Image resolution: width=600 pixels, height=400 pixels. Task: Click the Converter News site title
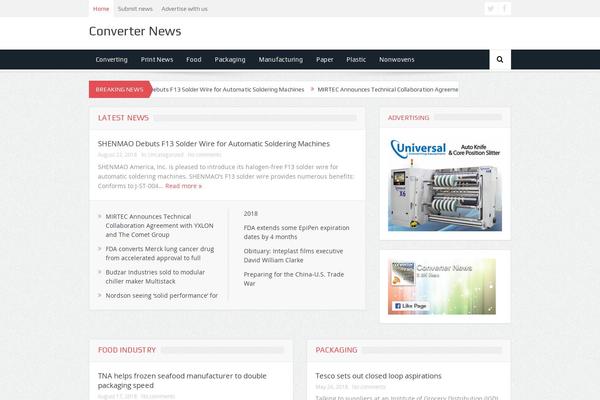(x=135, y=31)
